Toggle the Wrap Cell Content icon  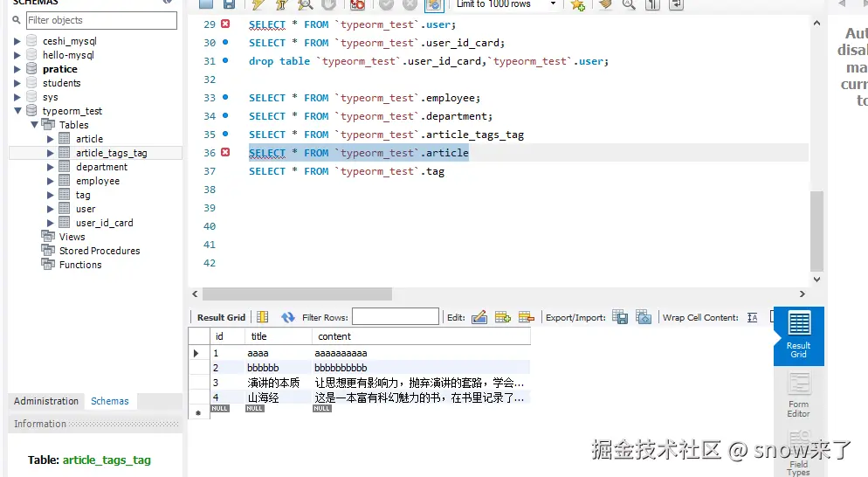click(x=753, y=317)
